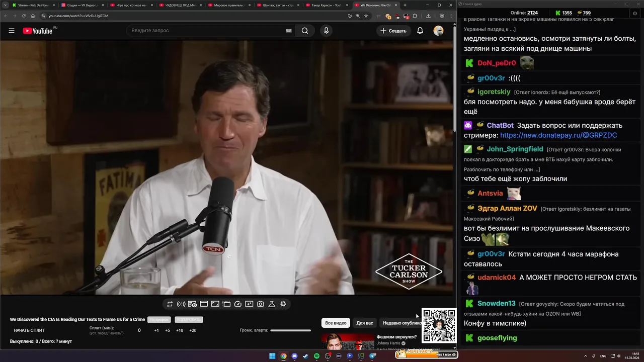Click the clapperboard cinema mode icon
This screenshot has width=644, height=362.
204,304
